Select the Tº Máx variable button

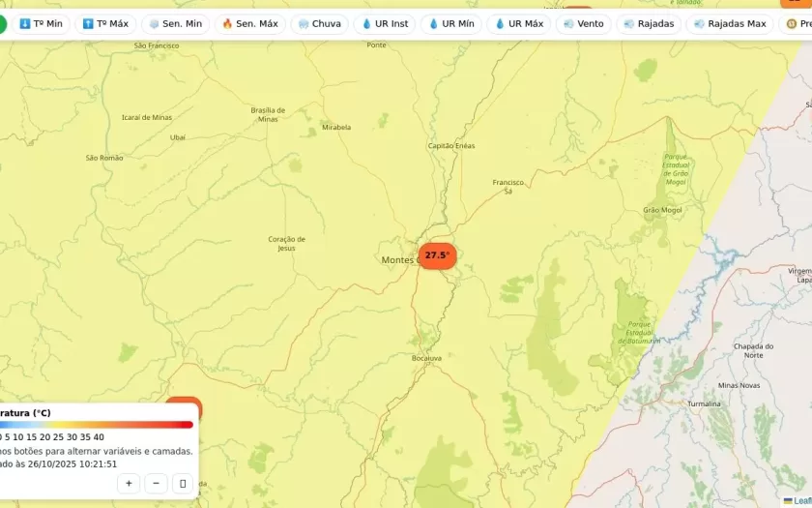(x=105, y=24)
